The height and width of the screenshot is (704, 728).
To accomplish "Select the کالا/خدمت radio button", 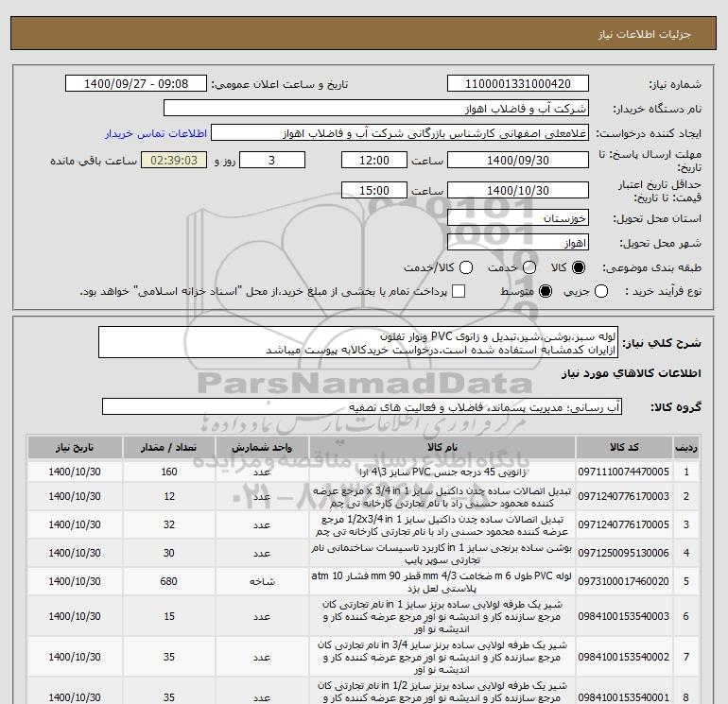I will click(466, 267).
